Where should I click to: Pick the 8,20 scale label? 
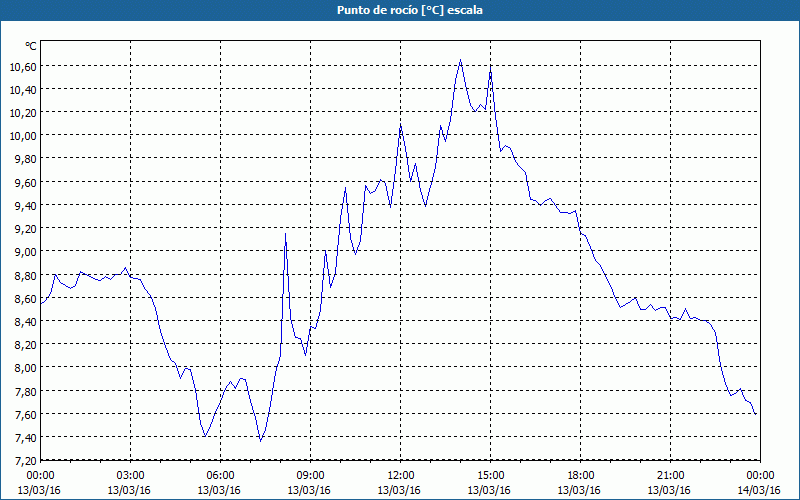click(x=26, y=345)
